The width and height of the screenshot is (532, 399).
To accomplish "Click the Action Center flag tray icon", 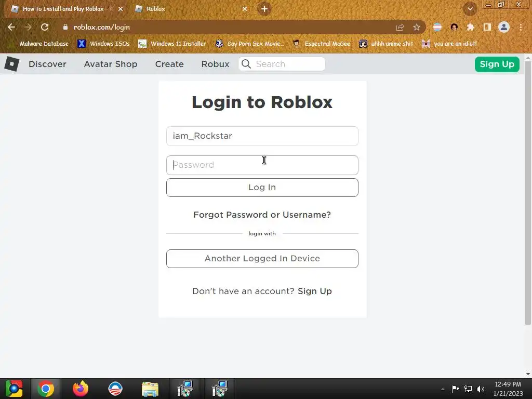I will [x=455, y=389].
